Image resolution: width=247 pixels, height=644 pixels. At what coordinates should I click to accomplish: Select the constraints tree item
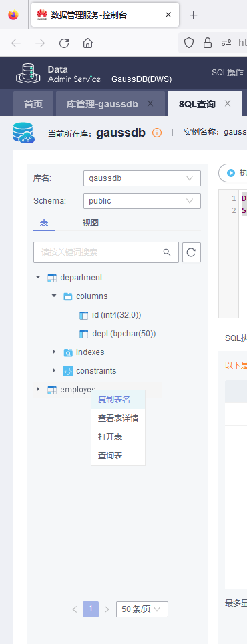[96, 371]
